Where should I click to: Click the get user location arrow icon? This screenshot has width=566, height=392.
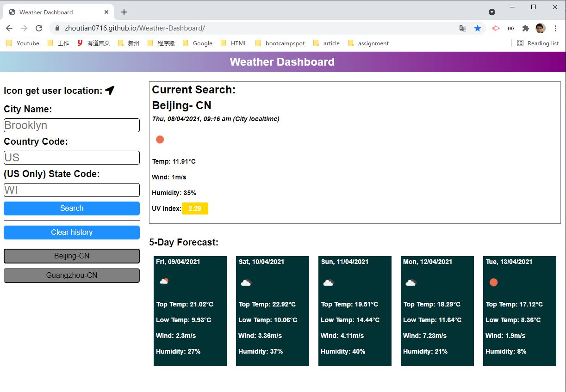tap(110, 91)
